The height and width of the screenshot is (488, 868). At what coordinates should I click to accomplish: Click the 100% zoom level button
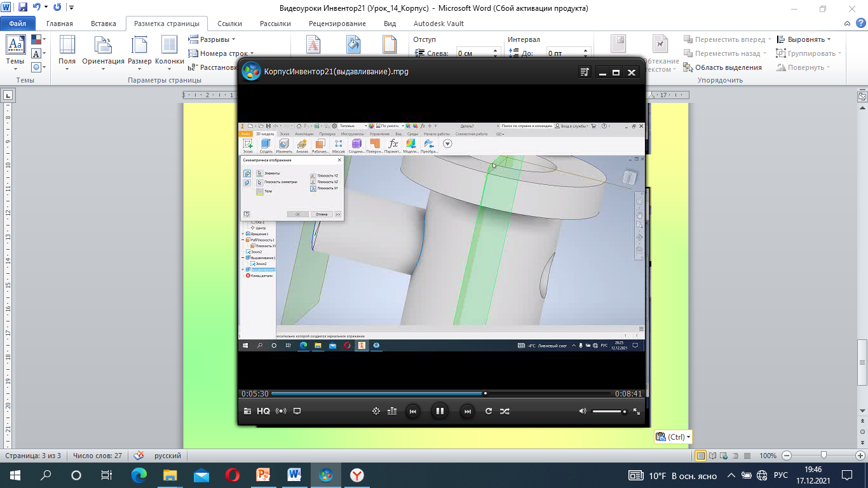point(768,456)
